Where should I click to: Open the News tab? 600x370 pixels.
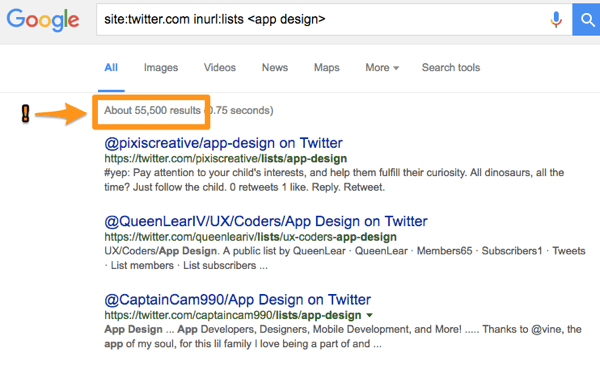pyautogui.click(x=275, y=68)
